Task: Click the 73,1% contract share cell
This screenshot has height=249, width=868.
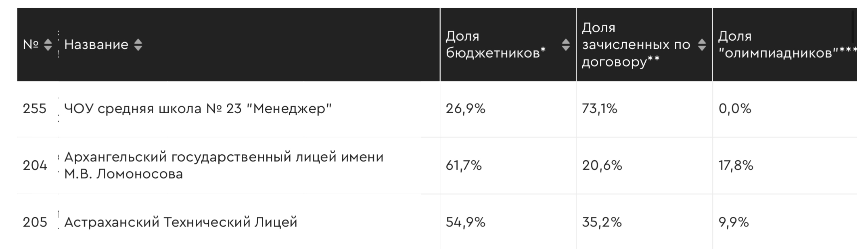Action: 599,109
